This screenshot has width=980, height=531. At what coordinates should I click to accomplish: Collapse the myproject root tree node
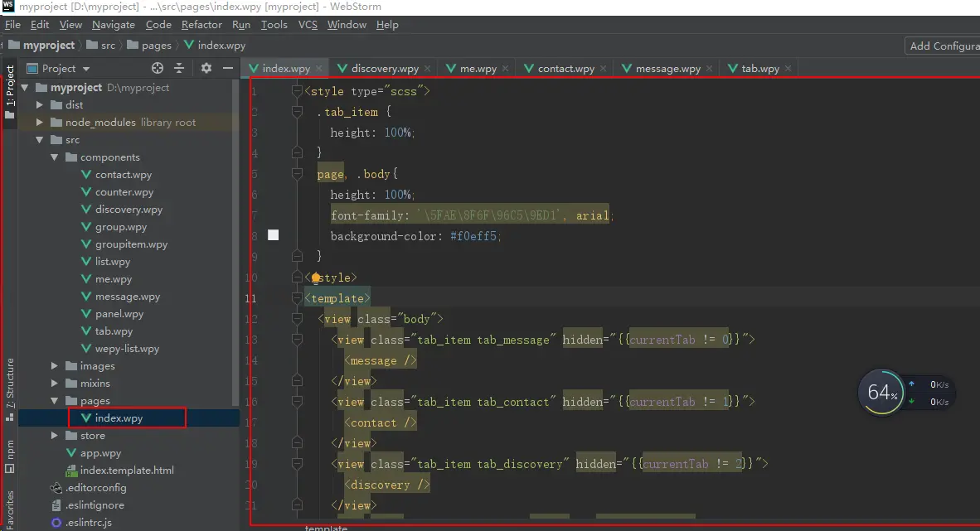(25, 88)
